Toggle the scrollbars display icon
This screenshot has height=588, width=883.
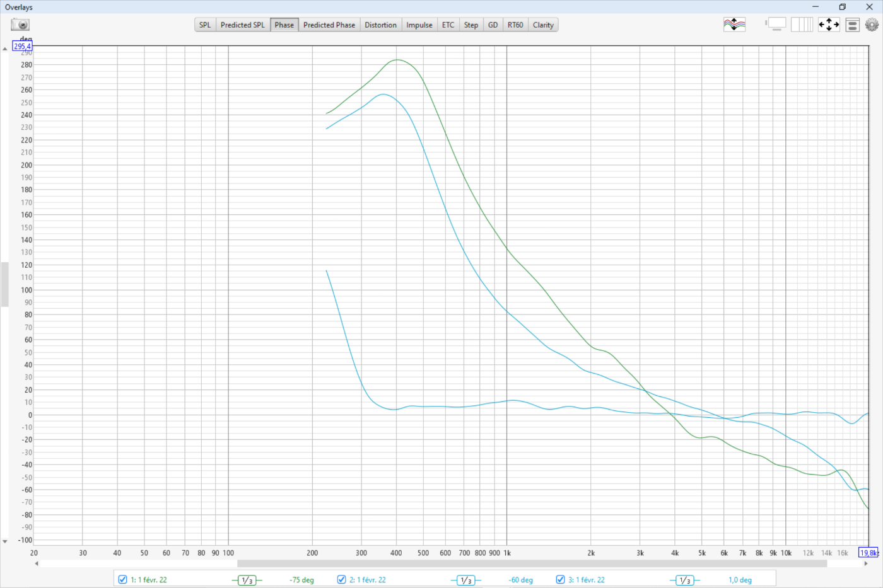pos(776,25)
